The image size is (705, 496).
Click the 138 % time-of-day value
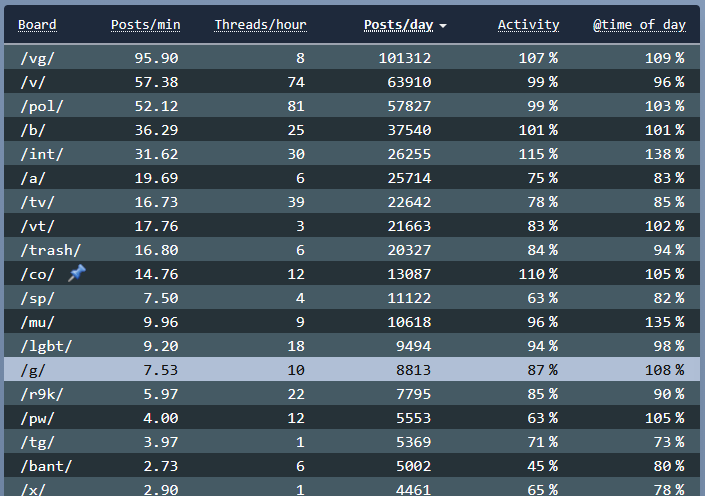[x=665, y=154]
